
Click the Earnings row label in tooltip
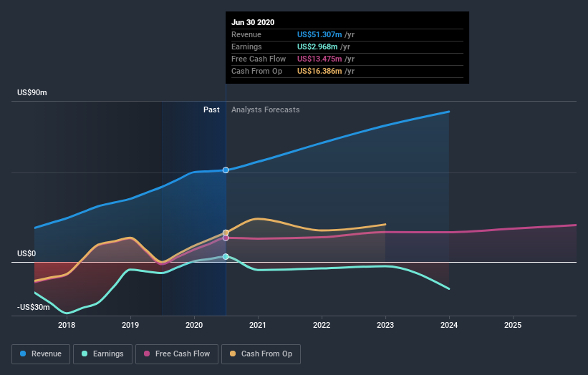[246, 47]
